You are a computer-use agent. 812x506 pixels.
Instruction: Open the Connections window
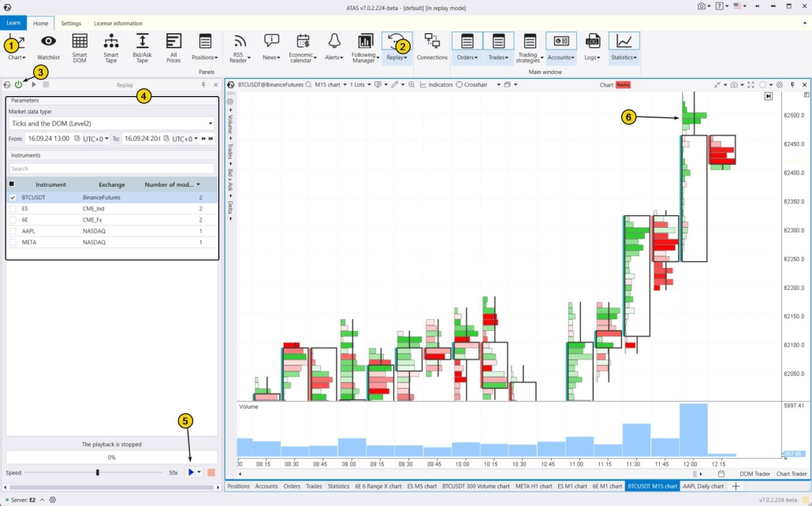click(x=432, y=47)
